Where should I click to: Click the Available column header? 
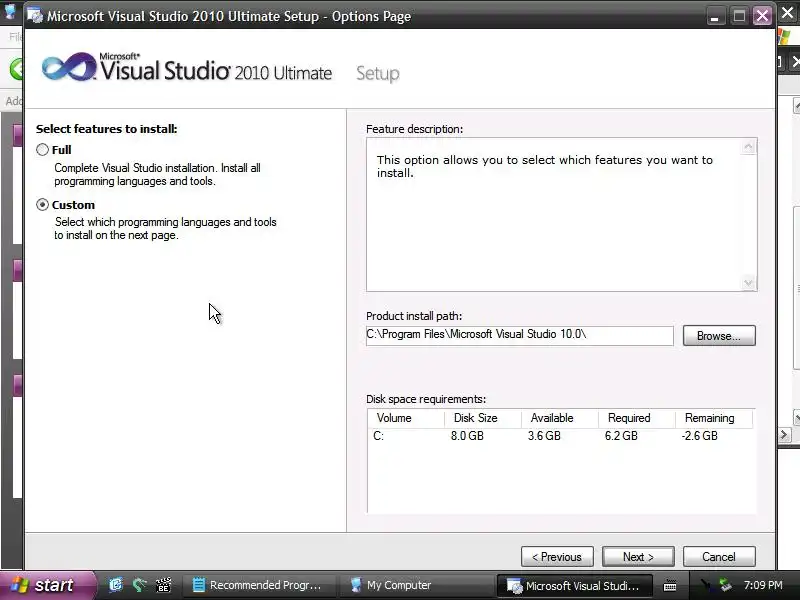point(560,418)
